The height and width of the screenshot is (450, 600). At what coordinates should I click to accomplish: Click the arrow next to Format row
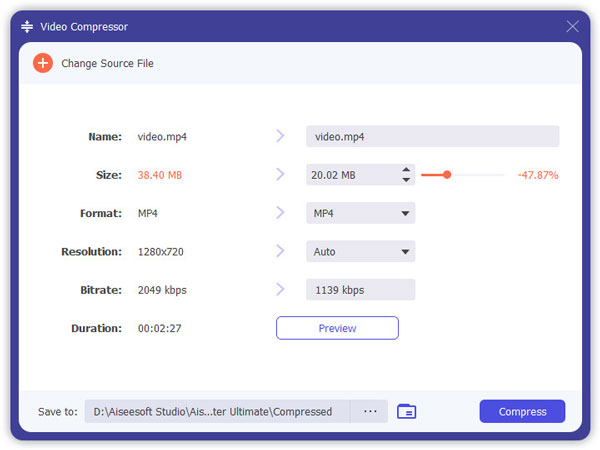click(280, 213)
